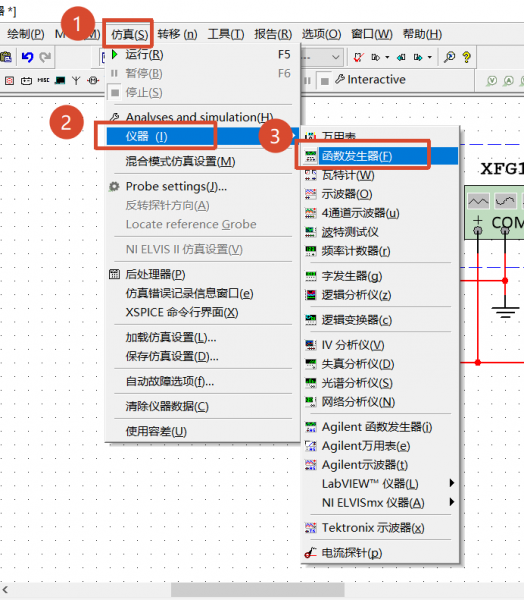Click the Interactive simulation settings button
The width and height of the screenshot is (524, 600).
[370, 80]
